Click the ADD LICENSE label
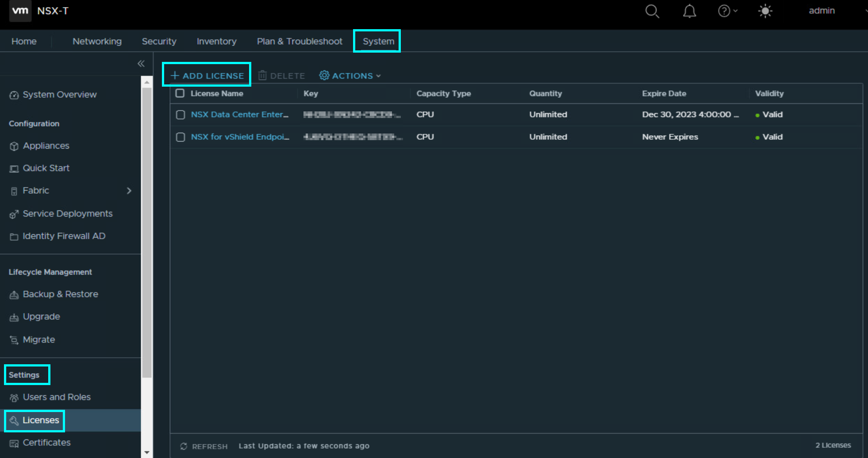 (x=213, y=76)
